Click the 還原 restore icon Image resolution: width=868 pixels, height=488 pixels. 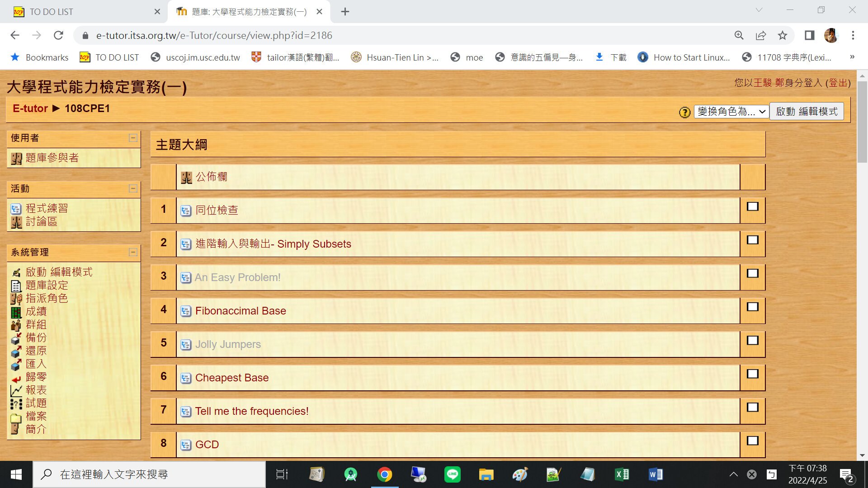(x=16, y=352)
